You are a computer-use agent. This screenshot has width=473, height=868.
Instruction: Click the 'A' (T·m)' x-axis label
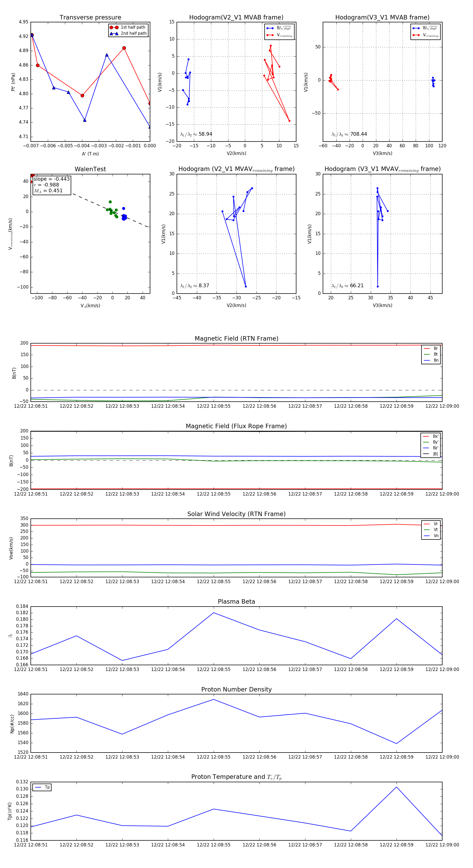[x=90, y=154]
